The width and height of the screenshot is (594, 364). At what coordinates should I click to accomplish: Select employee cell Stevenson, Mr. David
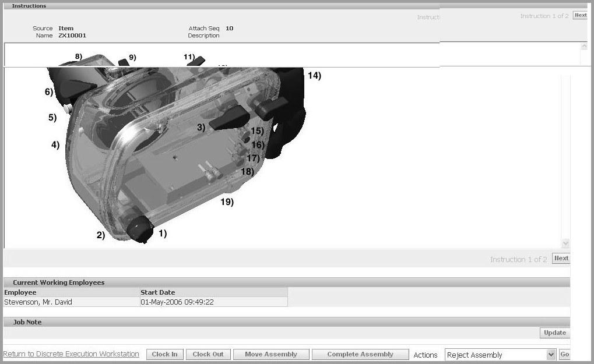coord(72,302)
